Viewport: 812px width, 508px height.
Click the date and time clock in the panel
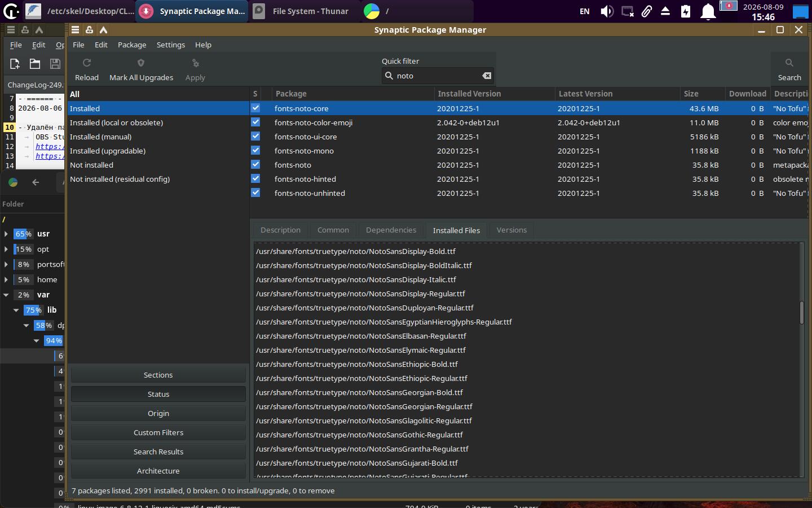763,11
